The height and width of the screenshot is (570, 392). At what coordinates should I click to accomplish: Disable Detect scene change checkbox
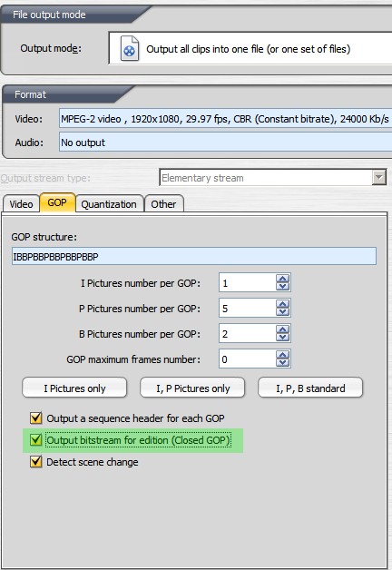(x=35, y=462)
